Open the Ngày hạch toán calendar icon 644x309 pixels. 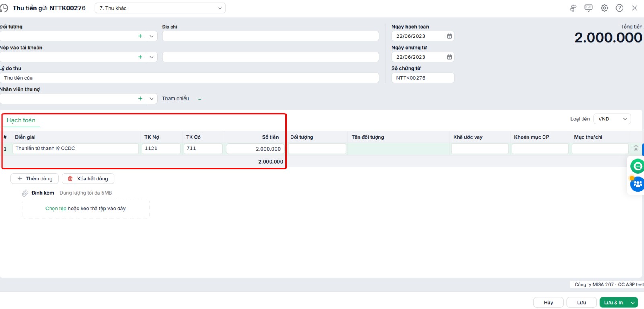click(x=449, y=36)
